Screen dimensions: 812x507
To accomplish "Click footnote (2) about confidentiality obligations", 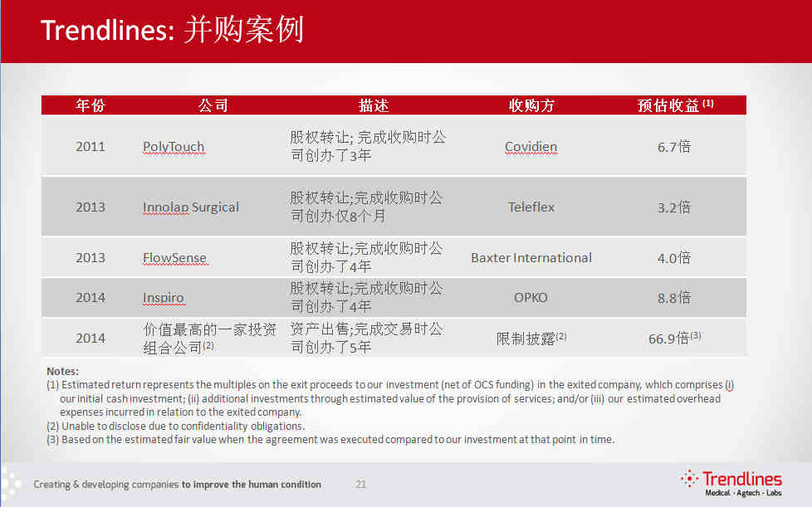I will (x=175, y=427).
